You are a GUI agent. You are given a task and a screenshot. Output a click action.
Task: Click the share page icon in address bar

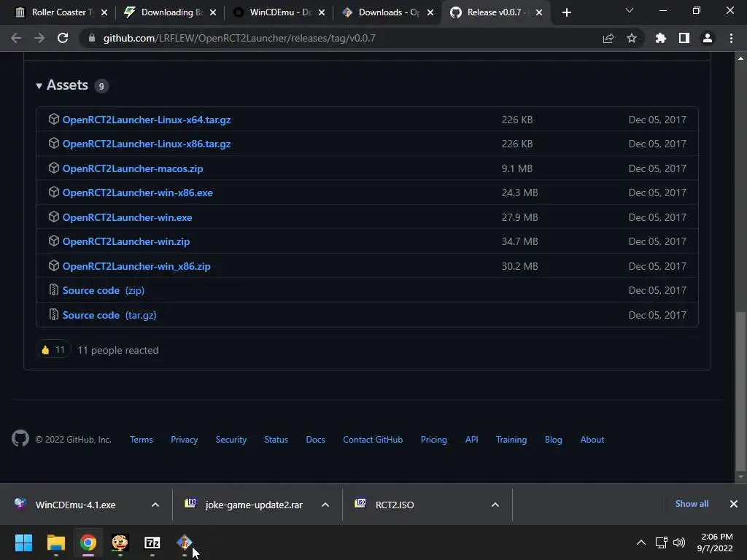(x=608, y=38)
